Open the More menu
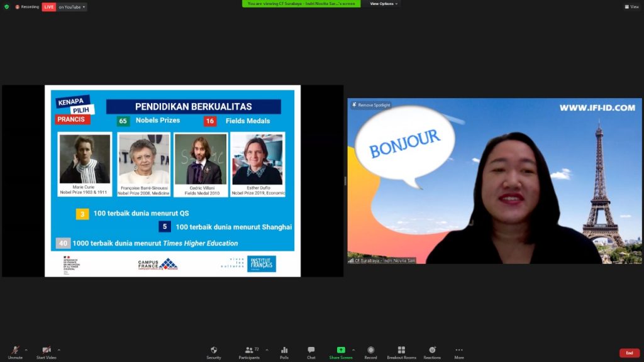This screenshot has width=644, height=362. (x=458, y=351)
